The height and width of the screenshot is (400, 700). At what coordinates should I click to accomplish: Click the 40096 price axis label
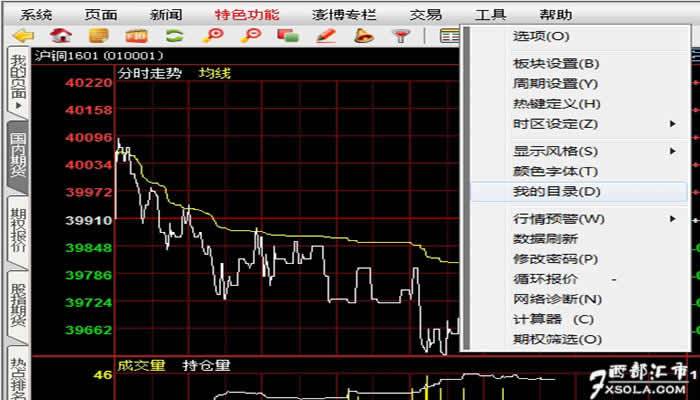coord(89,138)
